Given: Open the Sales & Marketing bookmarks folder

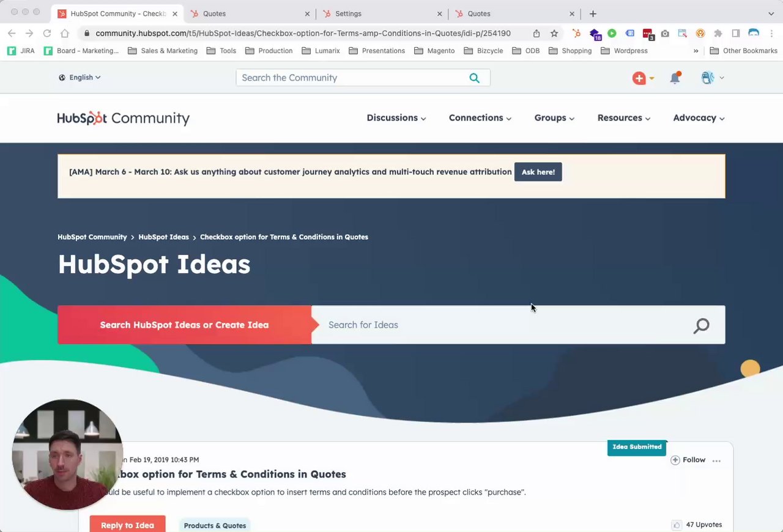Looking at the screenshot, I should point(163,51).
